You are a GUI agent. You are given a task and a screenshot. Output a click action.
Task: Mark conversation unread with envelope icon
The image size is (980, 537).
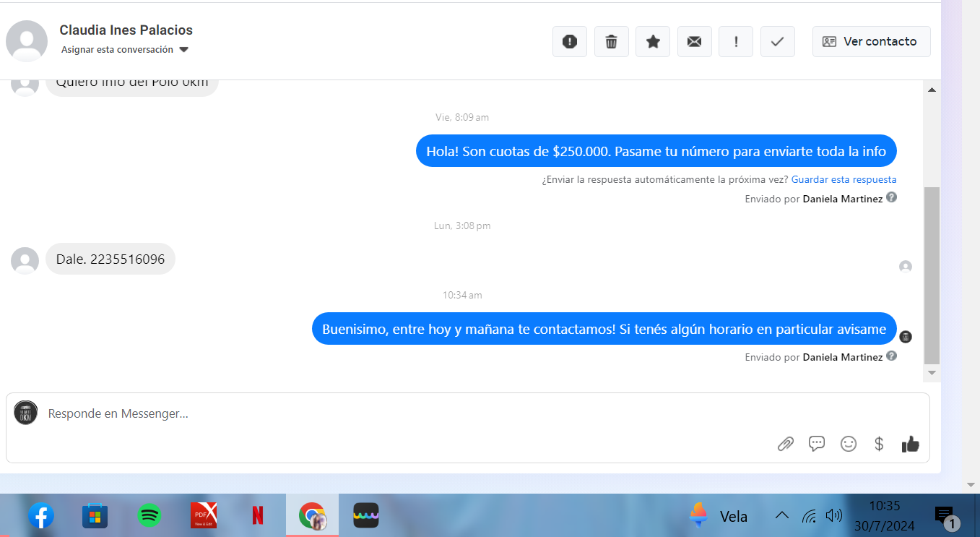(x=694, y=42)
